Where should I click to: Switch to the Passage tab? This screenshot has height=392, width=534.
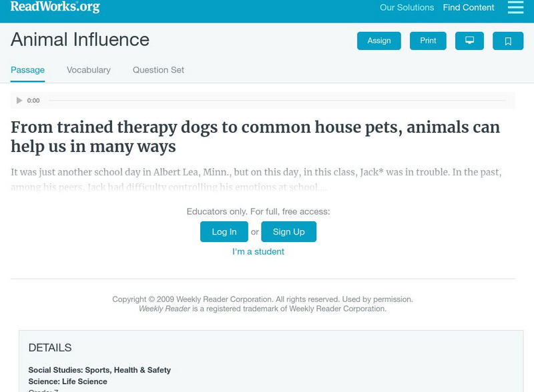27,70
